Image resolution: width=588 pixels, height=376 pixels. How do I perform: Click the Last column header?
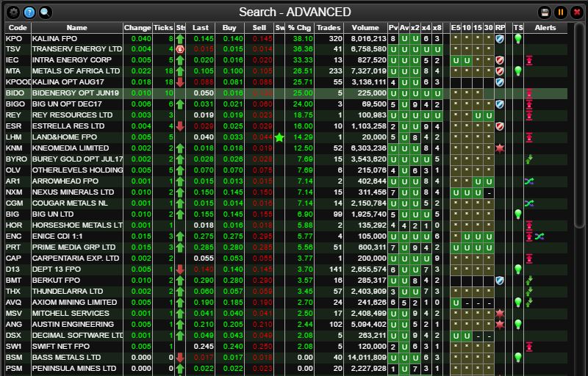(200, 28)
